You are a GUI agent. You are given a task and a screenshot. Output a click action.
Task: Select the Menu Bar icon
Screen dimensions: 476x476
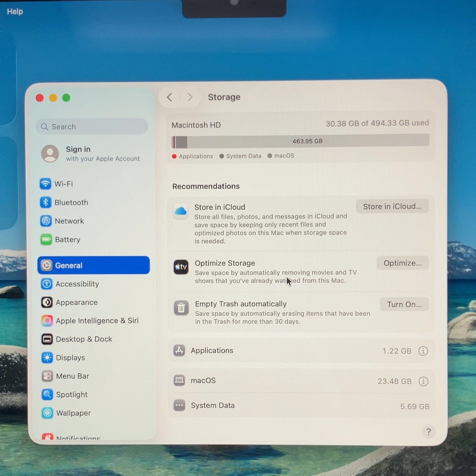(x=47, y=376)
